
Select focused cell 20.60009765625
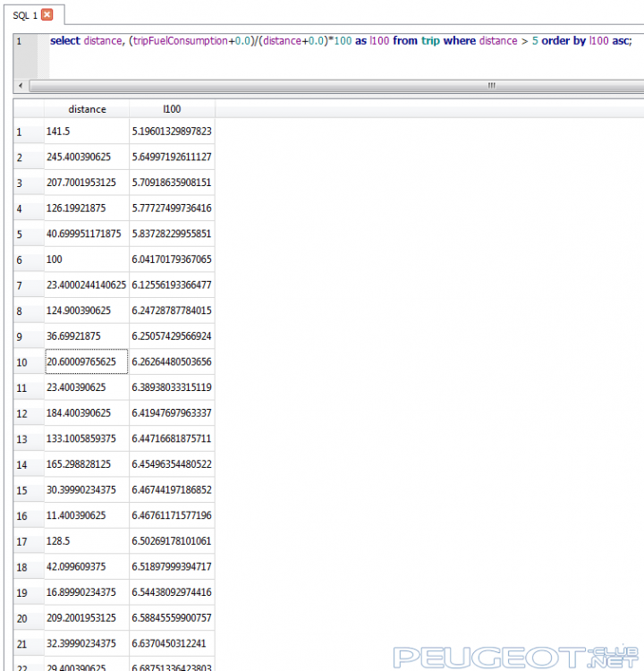[x=87, y=362]
